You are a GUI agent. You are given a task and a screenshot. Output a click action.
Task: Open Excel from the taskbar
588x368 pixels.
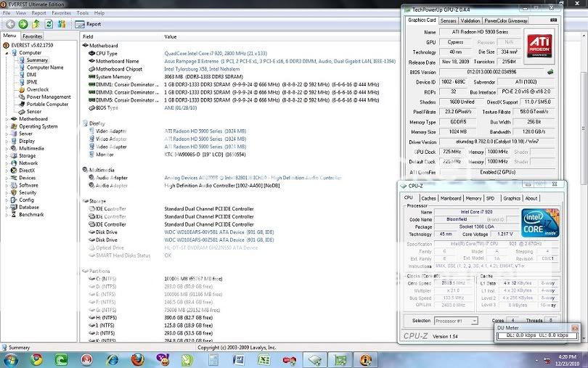click(264, 360)
